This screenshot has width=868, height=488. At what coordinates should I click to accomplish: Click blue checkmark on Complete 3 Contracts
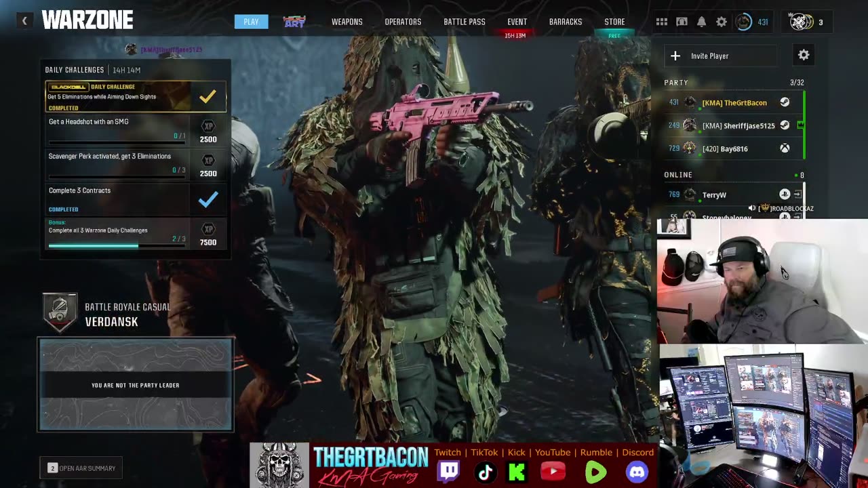pos(208,199)
